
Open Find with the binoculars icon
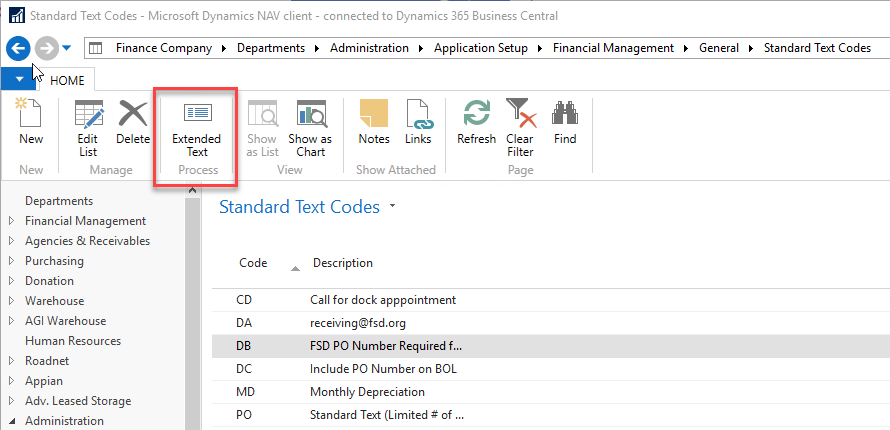565,112
